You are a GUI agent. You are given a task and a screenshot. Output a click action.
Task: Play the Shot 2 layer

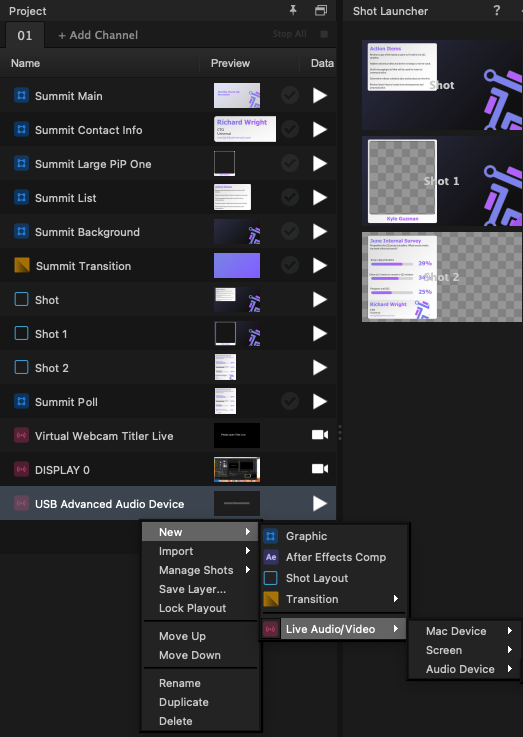(320, 368)
